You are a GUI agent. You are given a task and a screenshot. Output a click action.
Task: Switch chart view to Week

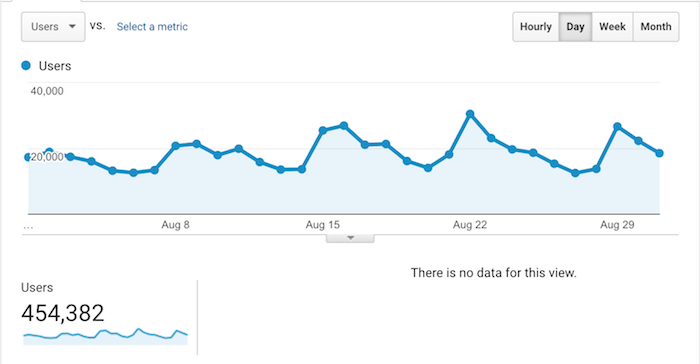[x=612, y=27]
